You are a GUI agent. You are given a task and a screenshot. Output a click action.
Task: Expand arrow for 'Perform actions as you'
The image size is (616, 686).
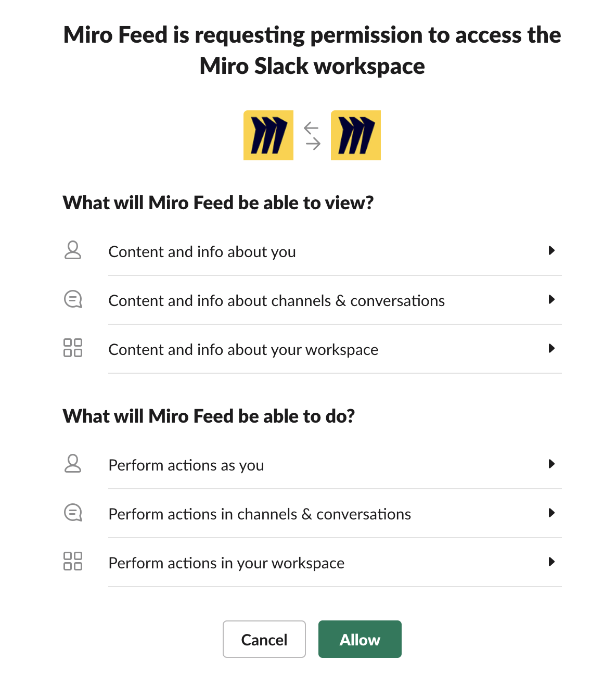point(551,464)
